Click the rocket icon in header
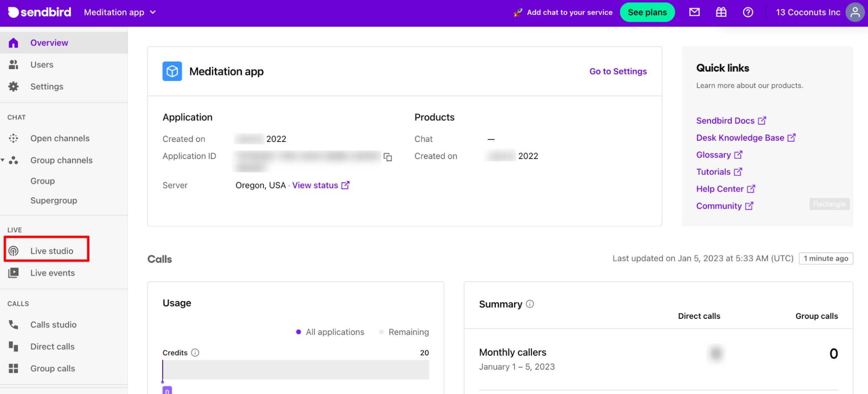Screen dimensions: 868x394 pyautogui.click(x=518, y=13)
